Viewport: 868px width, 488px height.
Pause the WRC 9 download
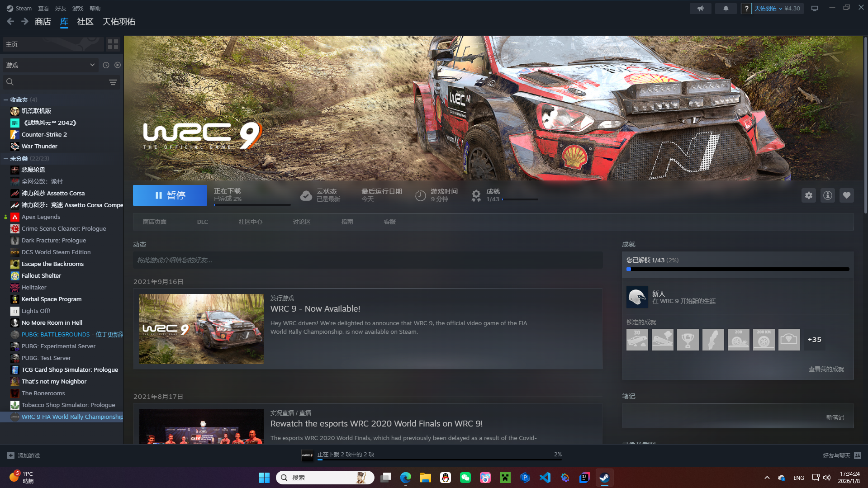(170, 195)
